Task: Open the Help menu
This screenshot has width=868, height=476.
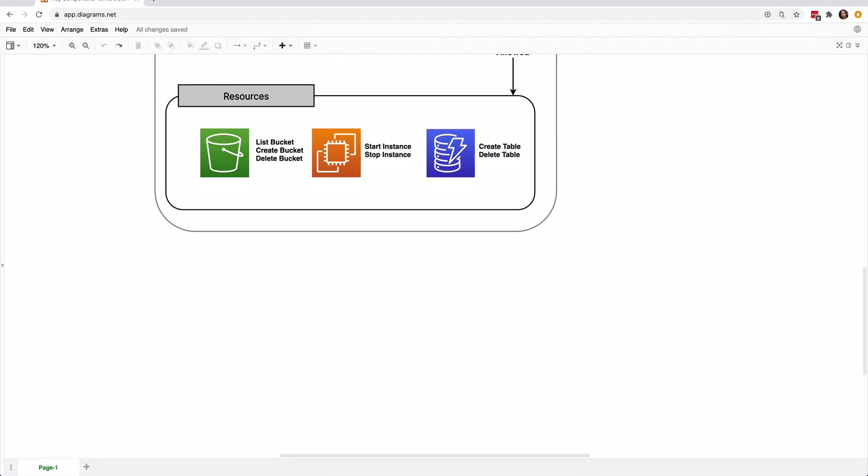Action: 121,29
